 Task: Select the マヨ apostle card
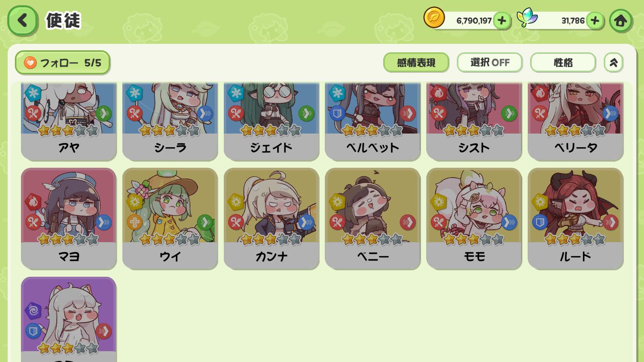pyautogui.click(x=69, y=218)
